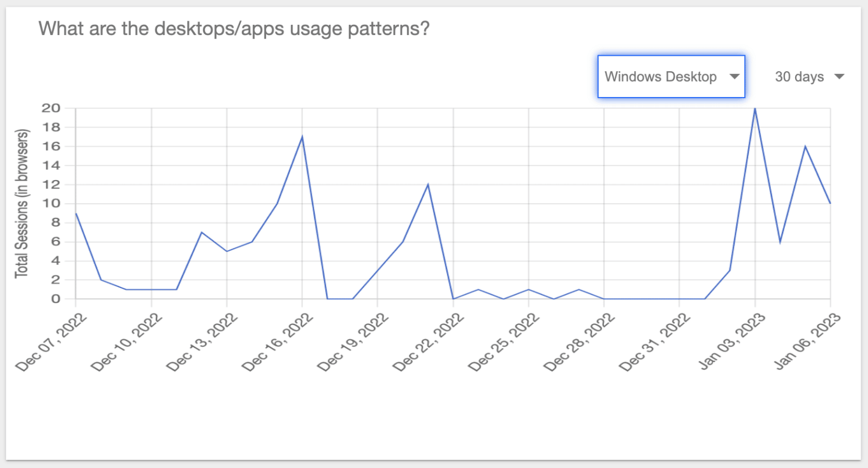
Task: Click the last data point at Jan 06
Action: [830, 203]
